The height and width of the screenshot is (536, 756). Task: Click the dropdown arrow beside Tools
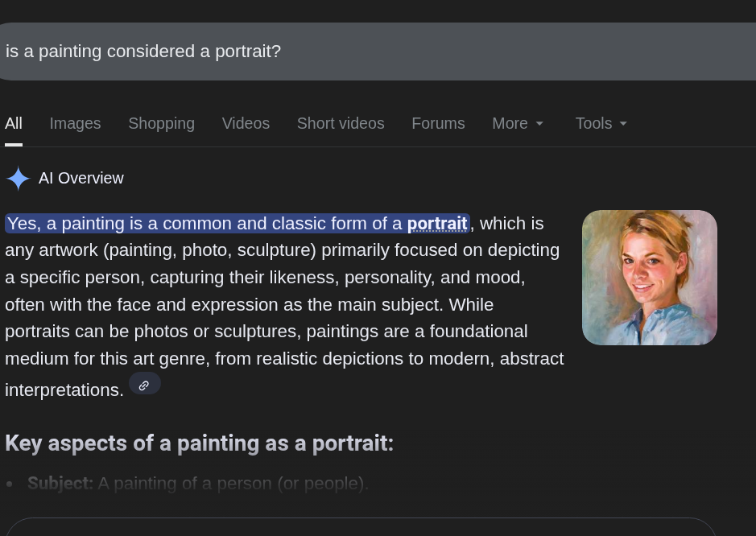pos(623,124)
